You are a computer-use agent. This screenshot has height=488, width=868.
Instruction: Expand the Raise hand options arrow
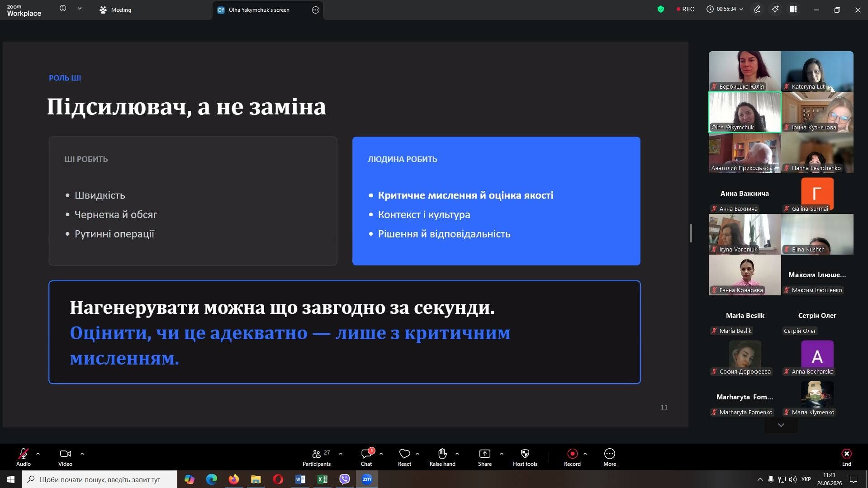[457, 454]
